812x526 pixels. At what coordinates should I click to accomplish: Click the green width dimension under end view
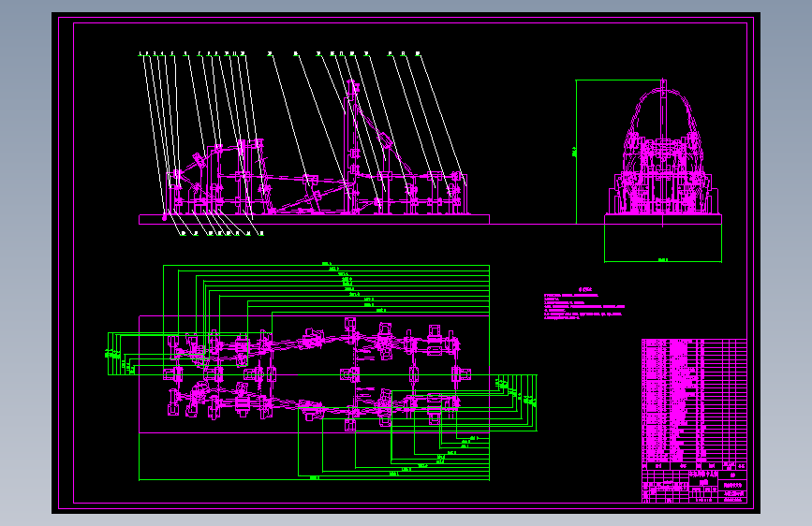pos(663,260)
